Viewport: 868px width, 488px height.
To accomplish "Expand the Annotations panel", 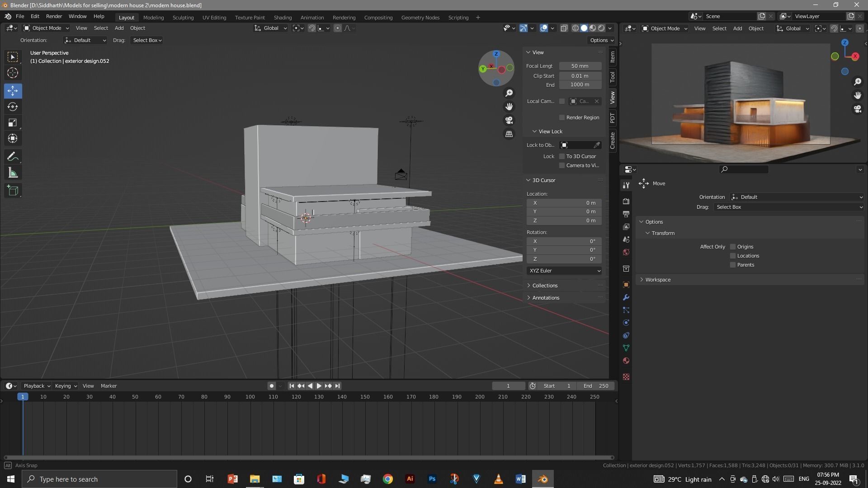I will click(546, 298).
